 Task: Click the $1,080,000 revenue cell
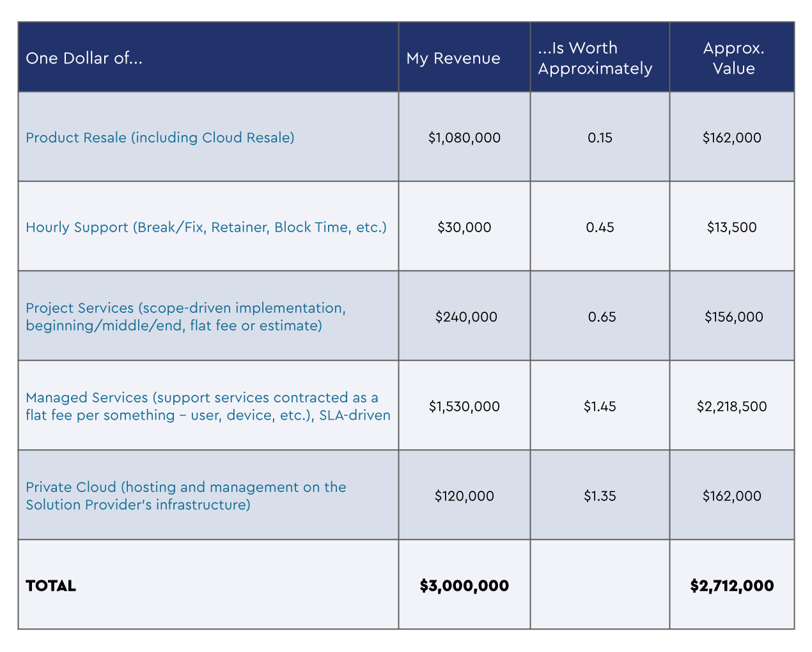click(464, 138)
